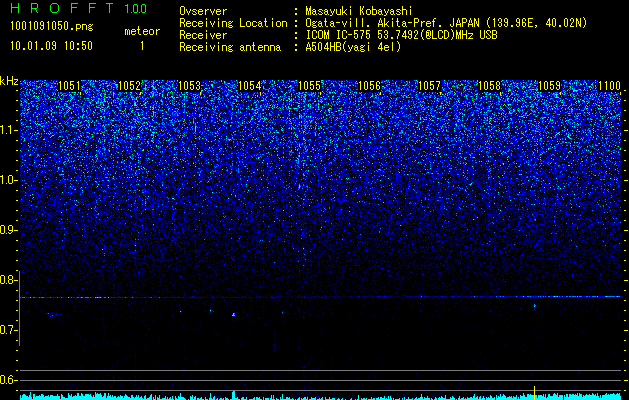Screen dimensions: 629x400
Task: Click the antenna A504HB(yagi 4el) text
Action: 353,47
